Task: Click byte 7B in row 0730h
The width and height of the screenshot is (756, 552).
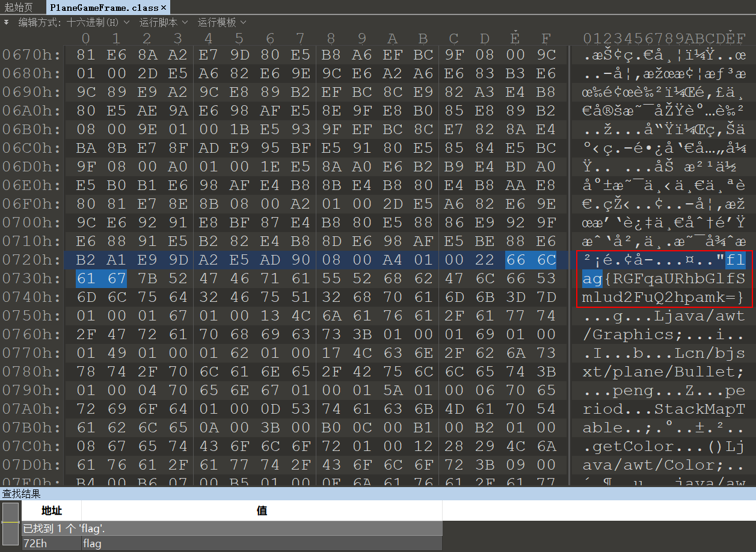Action: pyautogui.click(x=147, y=279)
